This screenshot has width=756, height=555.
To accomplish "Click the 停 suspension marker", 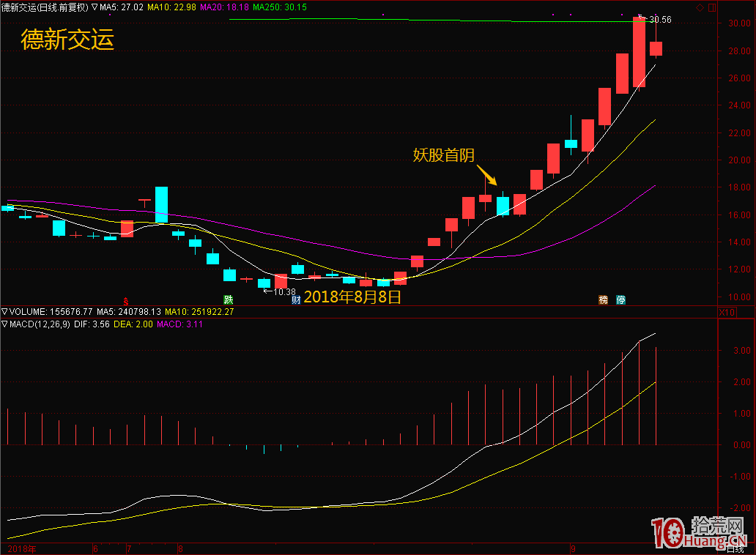I will (621, 299).
